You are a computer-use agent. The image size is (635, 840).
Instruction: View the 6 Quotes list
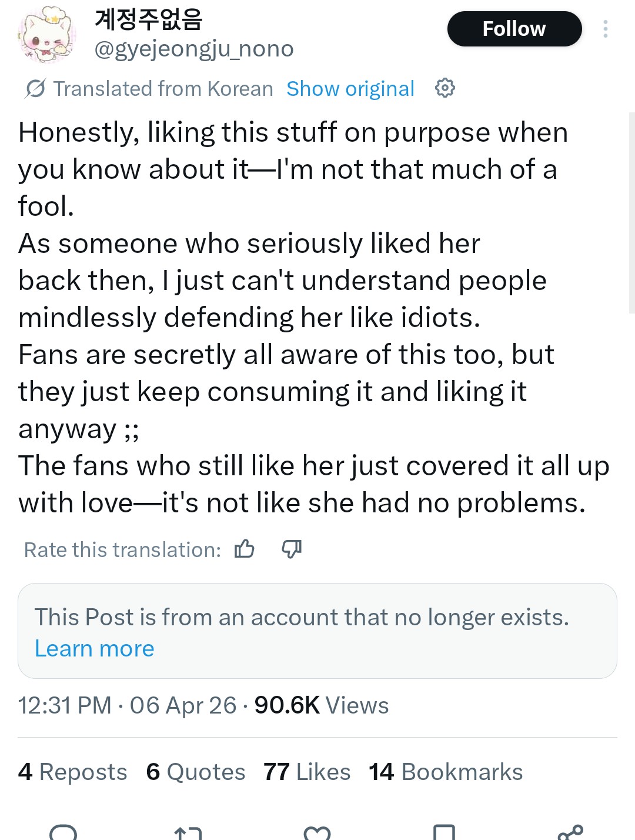click(x=196, y=772)
